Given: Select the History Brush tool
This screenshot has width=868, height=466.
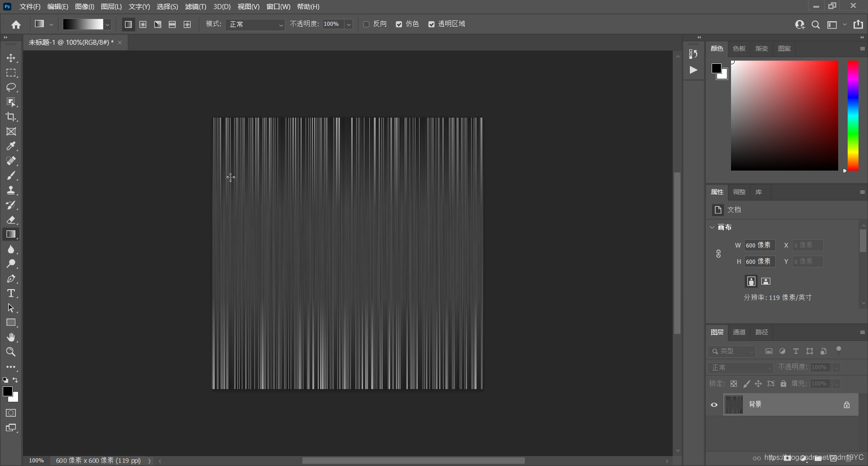Looking at the screenshot, I should coord(11,205).
